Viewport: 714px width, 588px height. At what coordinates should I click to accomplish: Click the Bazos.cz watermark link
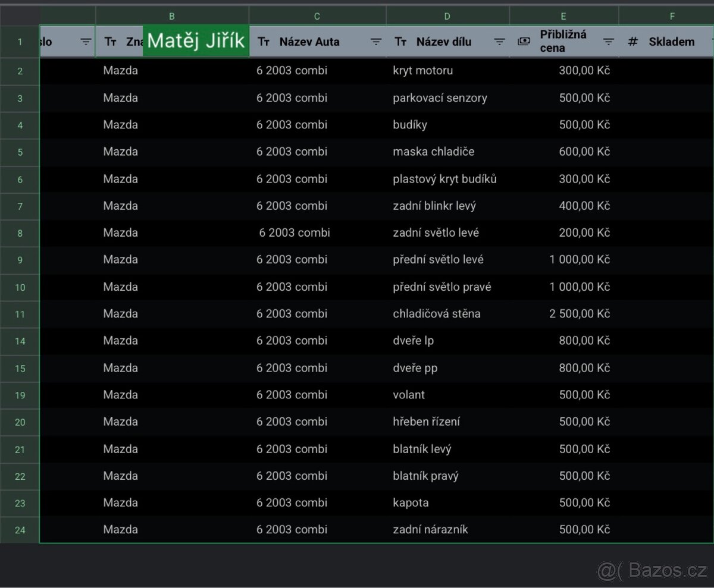point(653,571)
